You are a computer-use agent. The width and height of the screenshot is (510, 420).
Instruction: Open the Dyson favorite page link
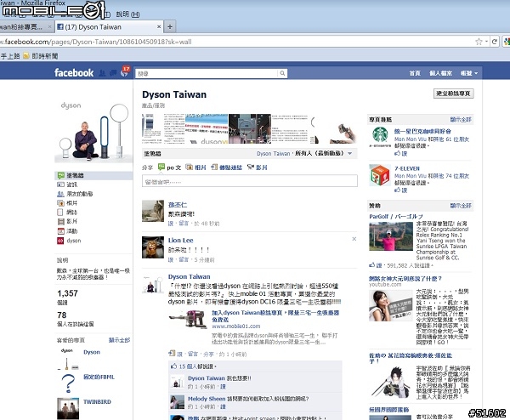pyautogui.click(x=92, y=352)
